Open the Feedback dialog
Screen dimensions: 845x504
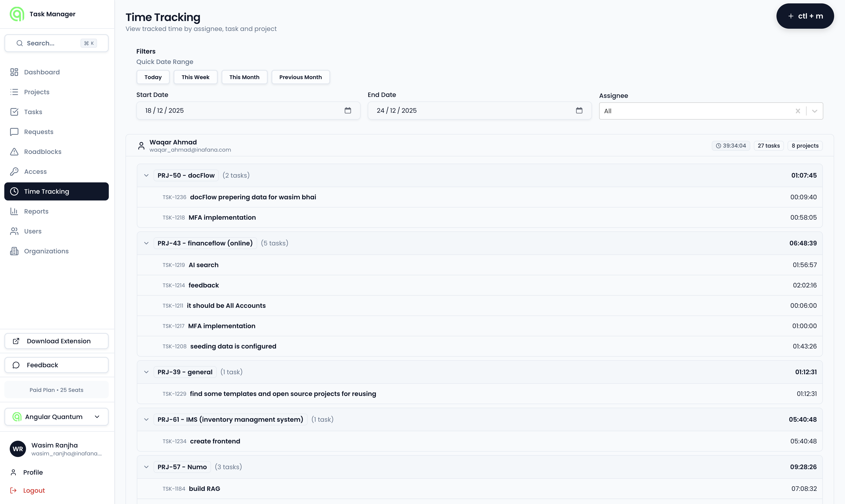(x=56, y=365)
